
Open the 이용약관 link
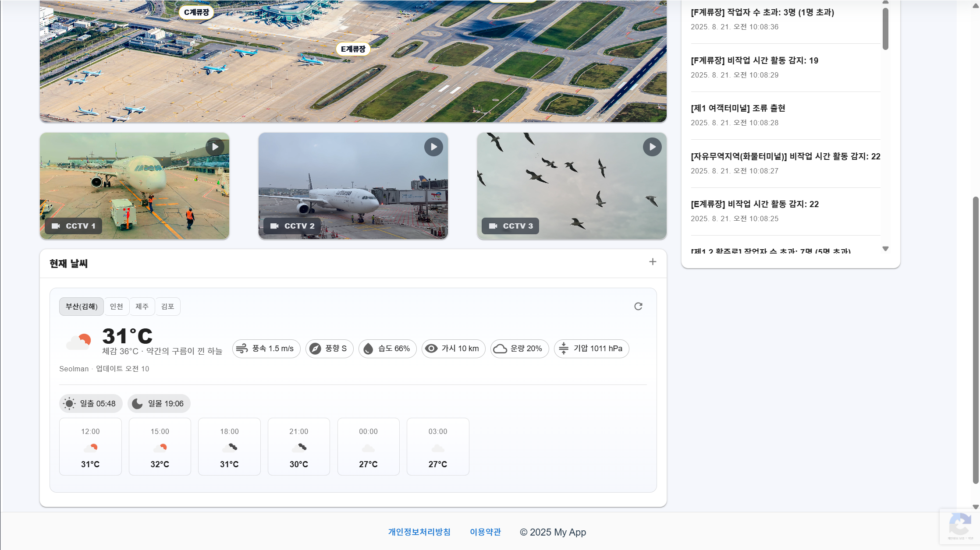[x=485, y=532]
